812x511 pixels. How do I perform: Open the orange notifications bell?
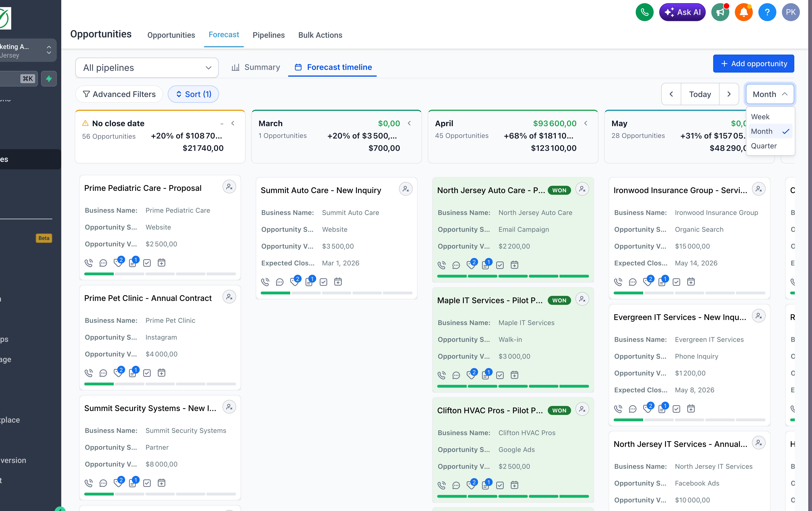coord(743,13)
